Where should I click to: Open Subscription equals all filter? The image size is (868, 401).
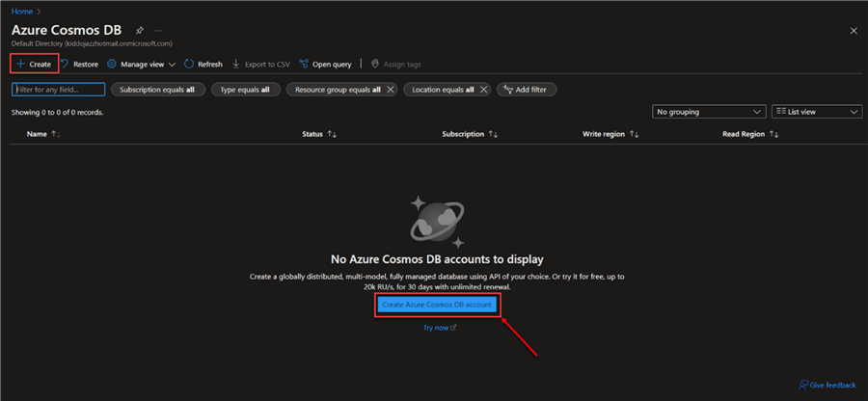pos(158,90)
